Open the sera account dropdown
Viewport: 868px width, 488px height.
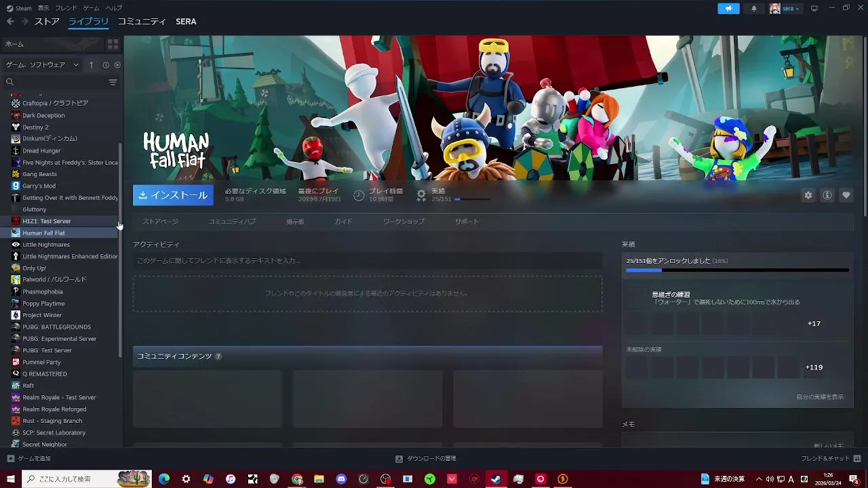click(785, 8)
